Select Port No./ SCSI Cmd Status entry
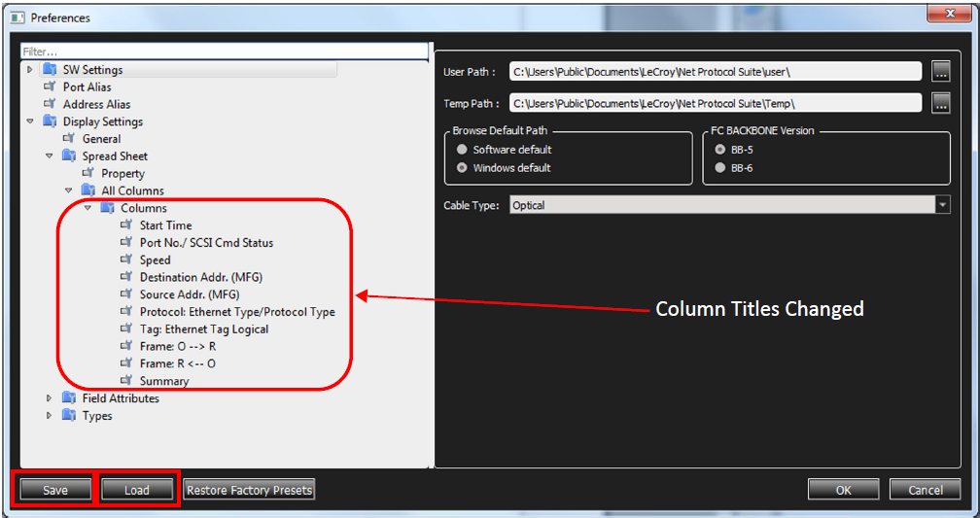 click(206, 242)
